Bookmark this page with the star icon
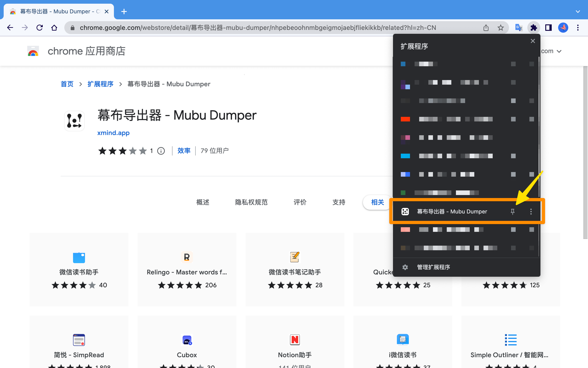588x368 pixels. click(500, 28)
